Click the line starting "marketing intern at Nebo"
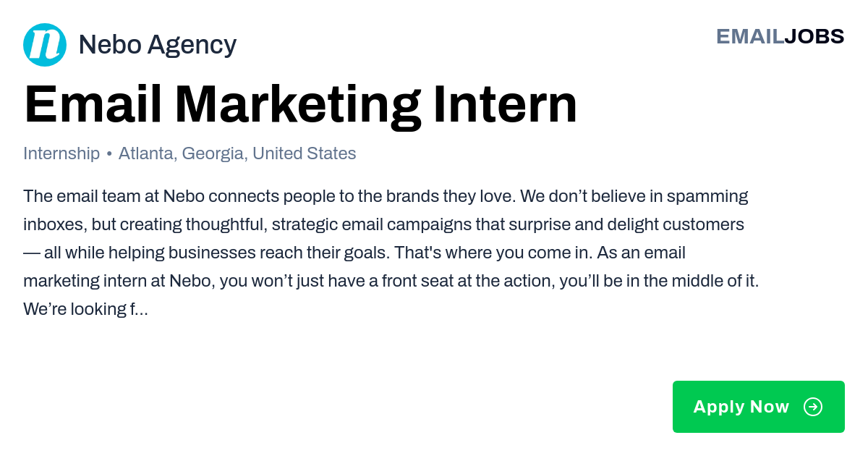The width and height of the screenshot is (868, 456). point(391,281)
